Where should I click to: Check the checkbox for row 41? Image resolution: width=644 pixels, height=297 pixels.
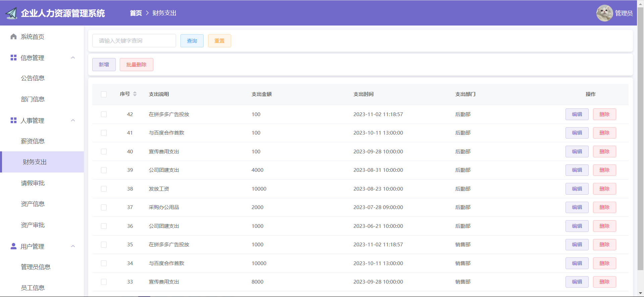tap(104, 133)
